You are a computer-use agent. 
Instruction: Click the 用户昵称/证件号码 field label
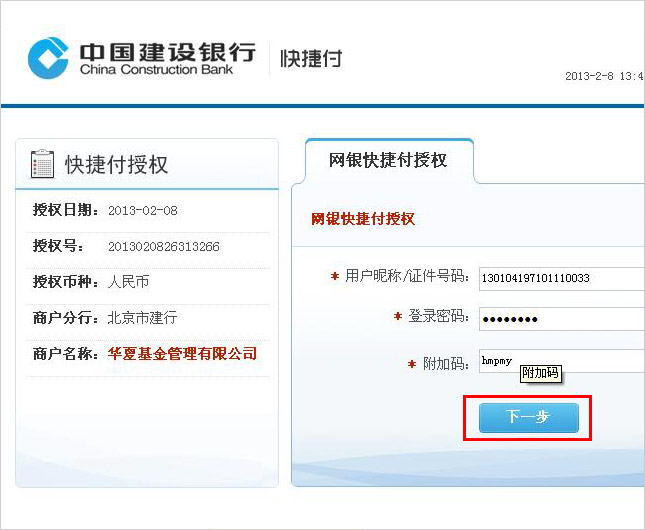(407, 276)
